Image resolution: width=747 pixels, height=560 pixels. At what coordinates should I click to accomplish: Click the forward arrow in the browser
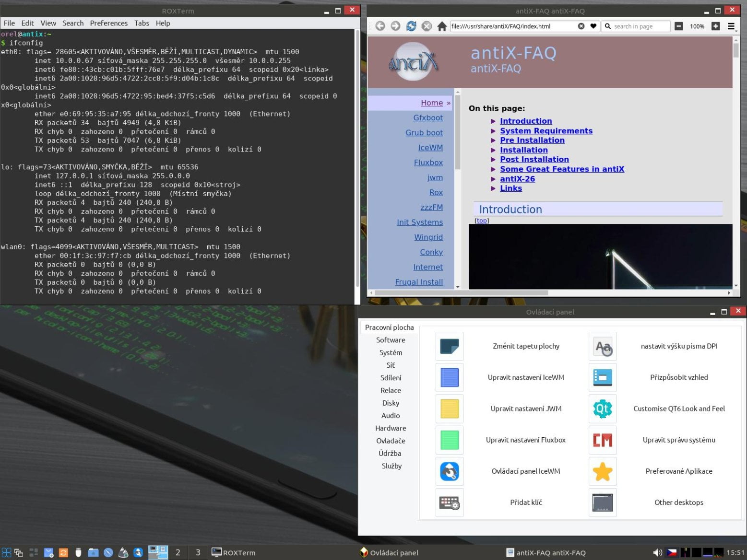click(395, 26)
